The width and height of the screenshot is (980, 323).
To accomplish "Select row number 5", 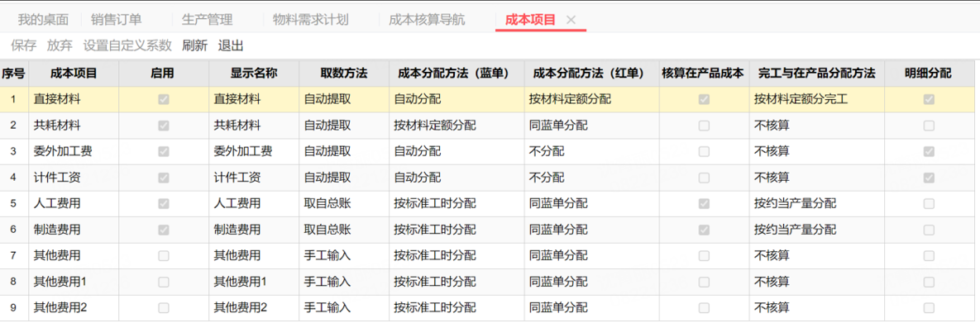I will pyautogui.click(x=14, y=204).
